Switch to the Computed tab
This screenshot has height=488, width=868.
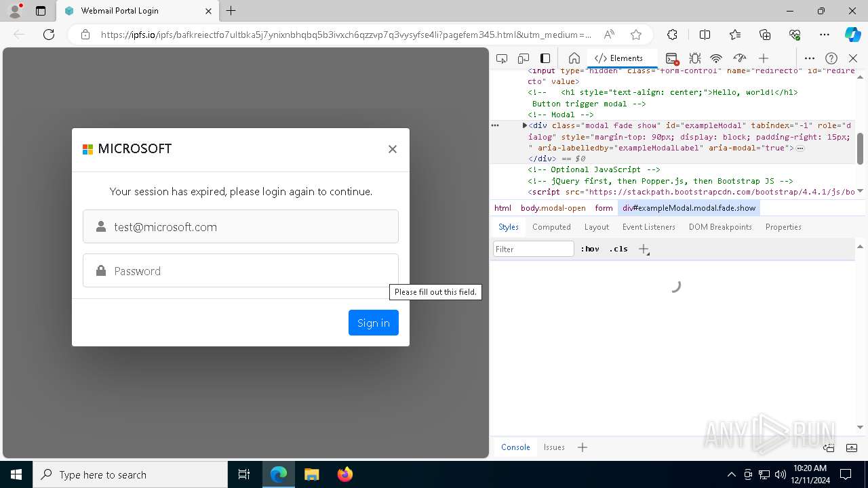pyautogui.click(x=551, y=227)
